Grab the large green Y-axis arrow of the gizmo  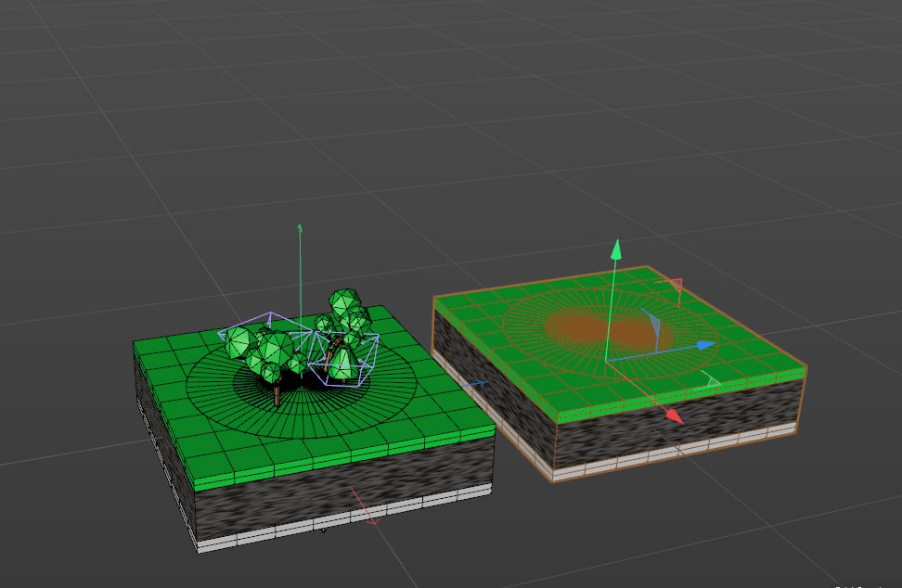pos(616,250)
